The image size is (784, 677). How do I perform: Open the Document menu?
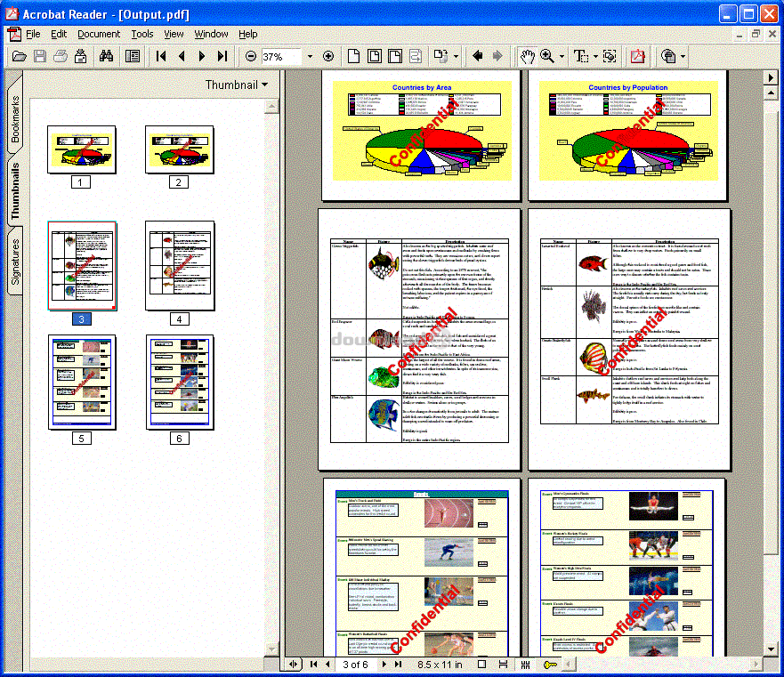(x=98, y=34)
